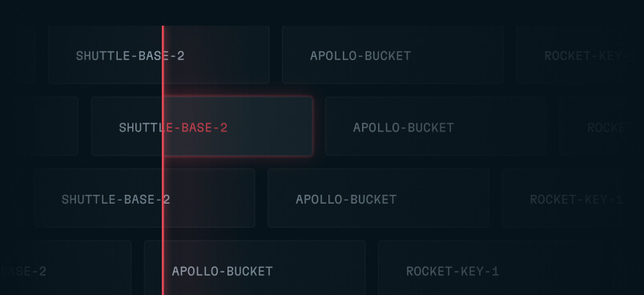Screen dimensions: 644x295
Task: Click the gray SHUTTL text in highlighted card
Action: (x=142, y=127)
